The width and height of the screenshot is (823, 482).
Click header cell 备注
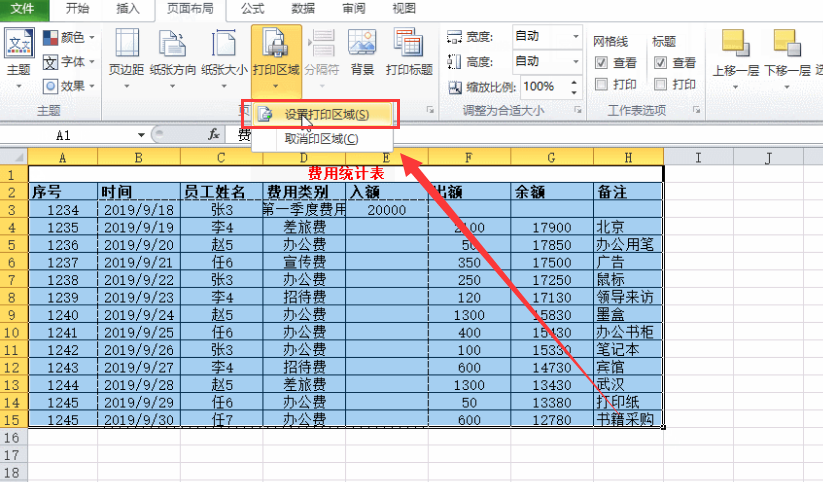pos(628,192)
